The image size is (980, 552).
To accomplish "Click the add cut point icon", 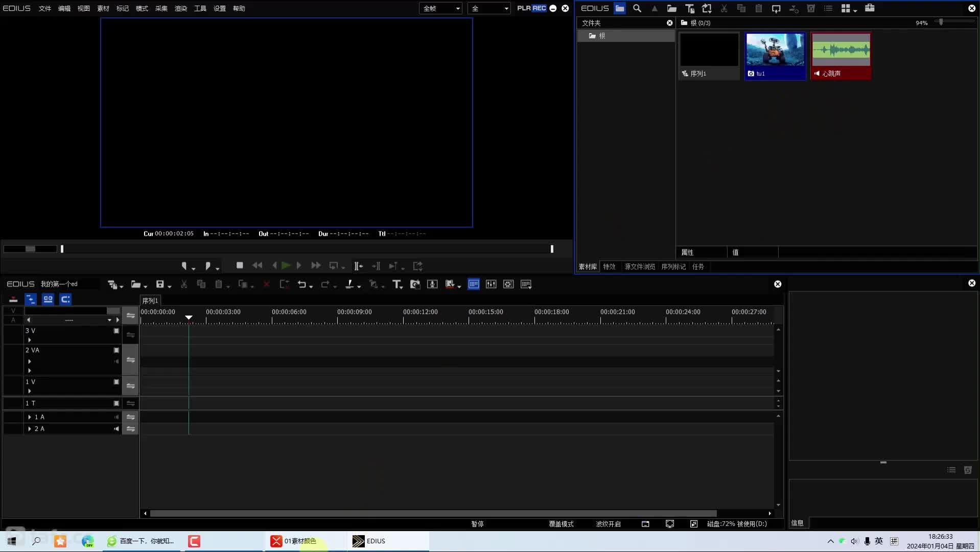I will (349, 284).
